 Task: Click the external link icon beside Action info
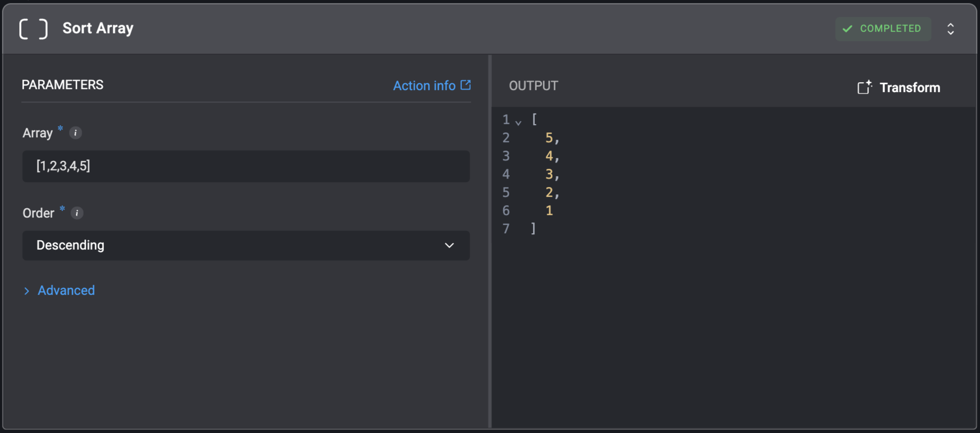click(x=465, y=85)
